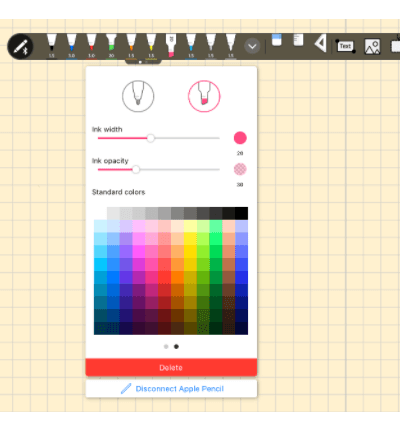
Task: Expand more pens with chevron button
Action: click(x=252, y=46)
